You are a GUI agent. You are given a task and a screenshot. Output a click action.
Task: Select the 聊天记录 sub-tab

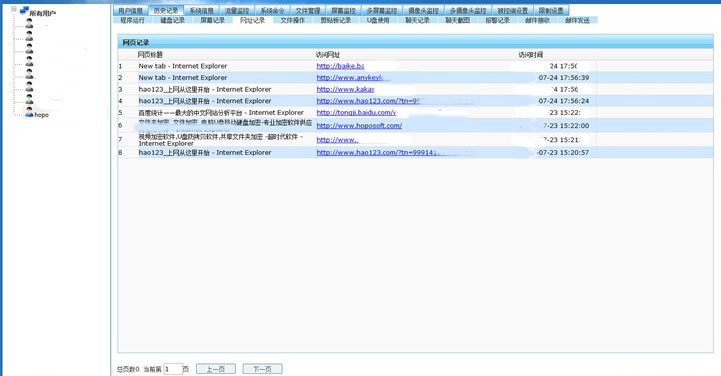417,20
